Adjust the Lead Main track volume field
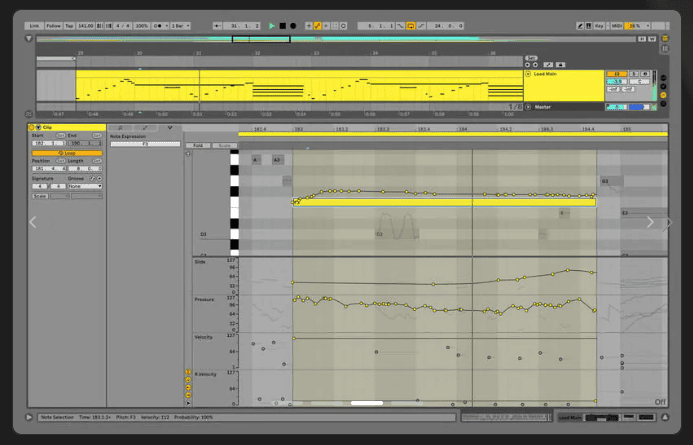Screen dimensions: 693x445 617,82
